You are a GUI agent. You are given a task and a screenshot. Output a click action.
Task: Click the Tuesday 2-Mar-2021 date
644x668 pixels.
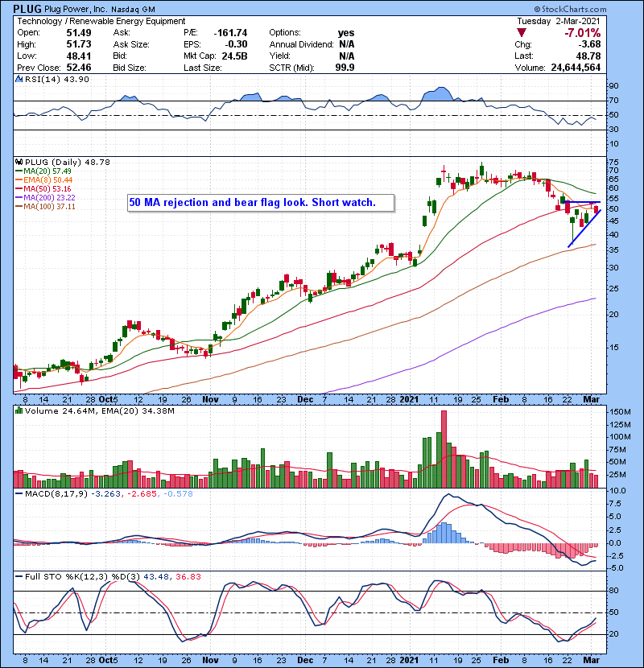tap(559, 21)
